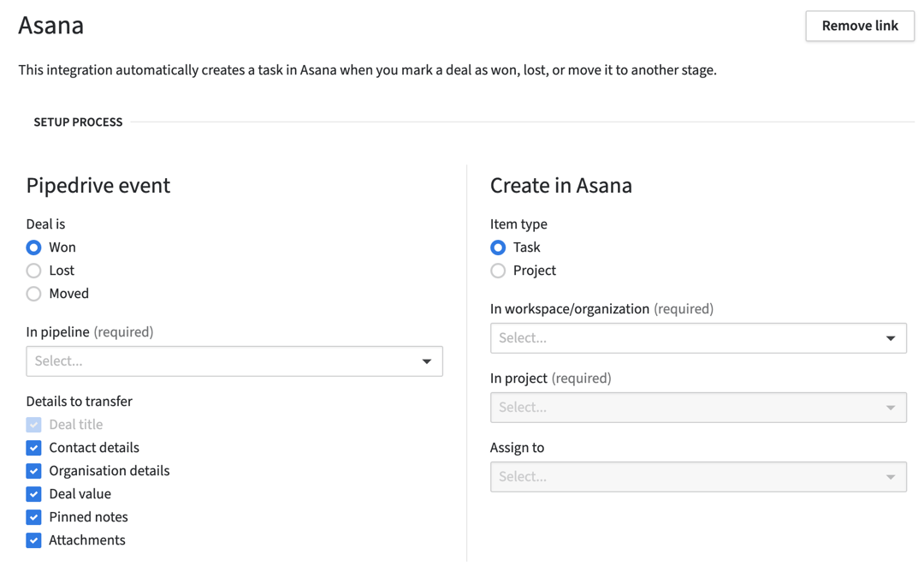Choose Moved under Deal is
924x578 pixels.
coord(33,293)
